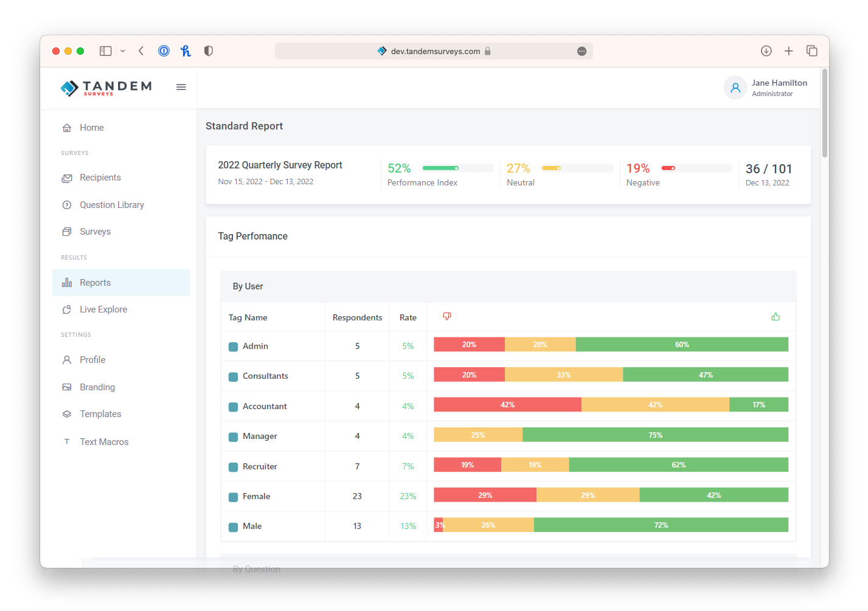Click the Tandem Surveys logo
868x611 pixels.
[105, 87]
